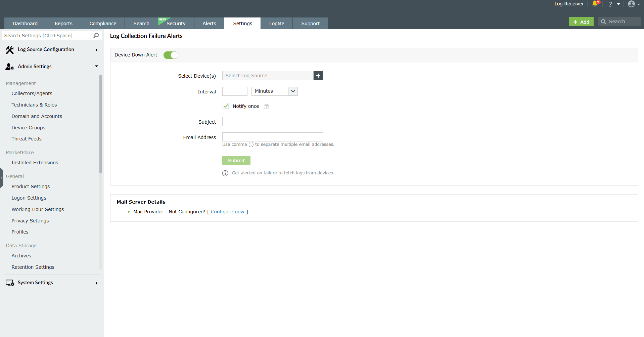The image size is (644, 337).
Task: Open the Search tab
Action: [x=141, y=24]
